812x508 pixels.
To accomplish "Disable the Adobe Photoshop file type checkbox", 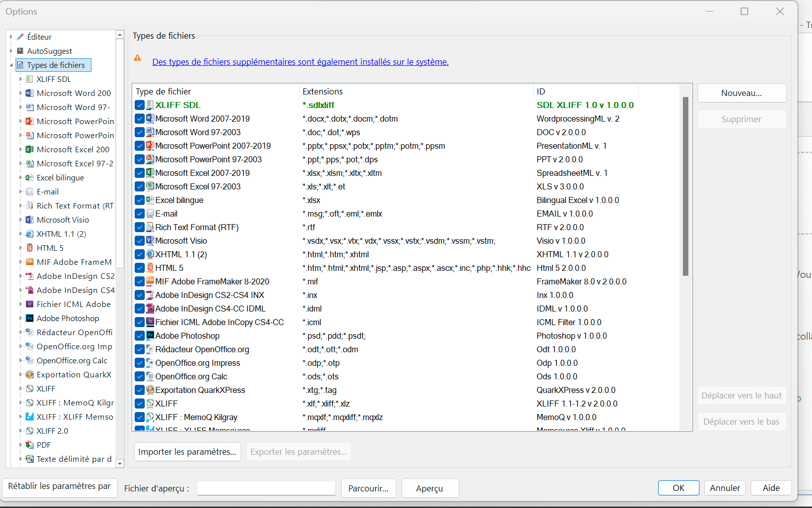I will click(140, 336).
